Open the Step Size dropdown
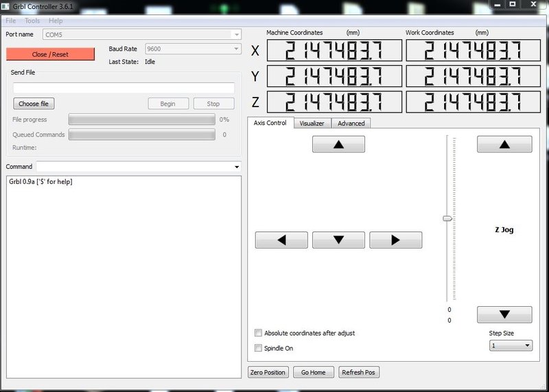This screenshot has width=549, height=392. (511, 345)
